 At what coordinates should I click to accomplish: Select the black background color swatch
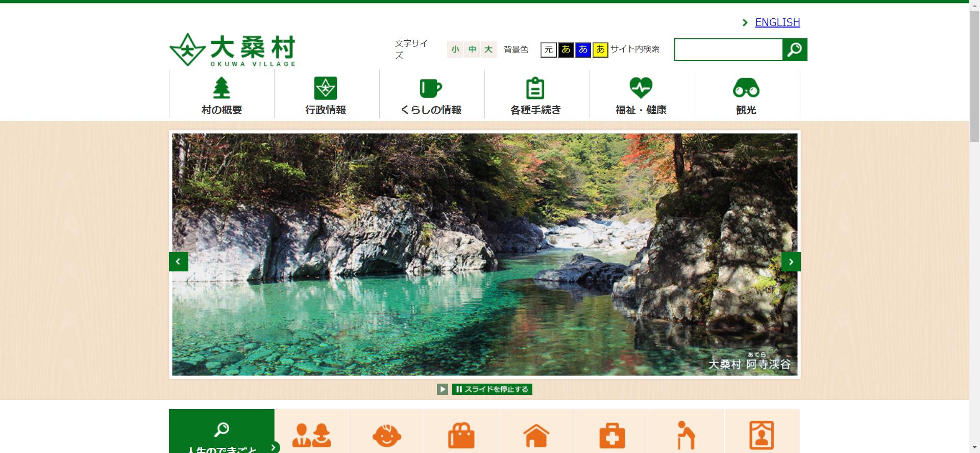pos(566,49)
